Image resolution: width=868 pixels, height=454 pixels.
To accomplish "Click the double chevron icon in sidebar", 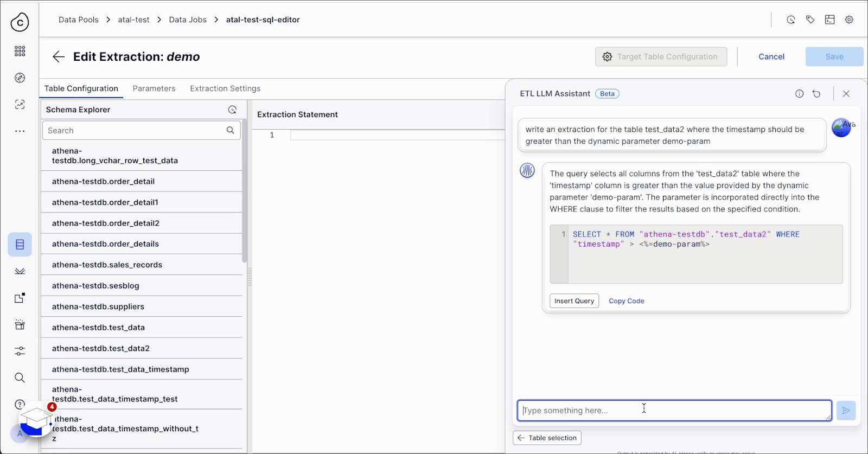I will coord(20,271).
